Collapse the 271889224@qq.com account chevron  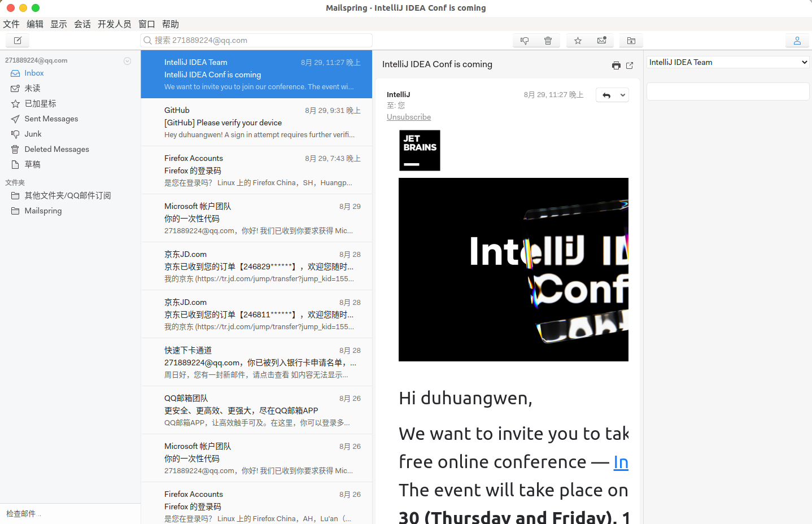click(128, 61)
